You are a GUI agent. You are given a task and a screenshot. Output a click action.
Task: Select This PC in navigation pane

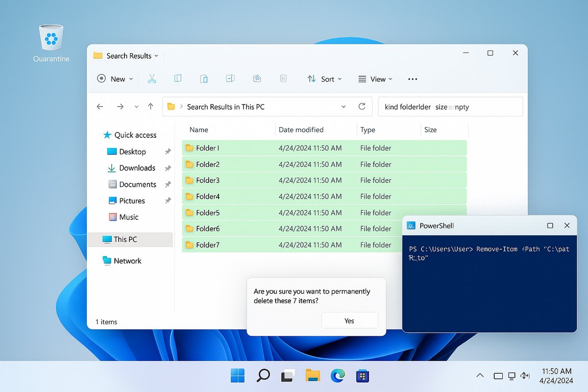(x=125, y=239)
